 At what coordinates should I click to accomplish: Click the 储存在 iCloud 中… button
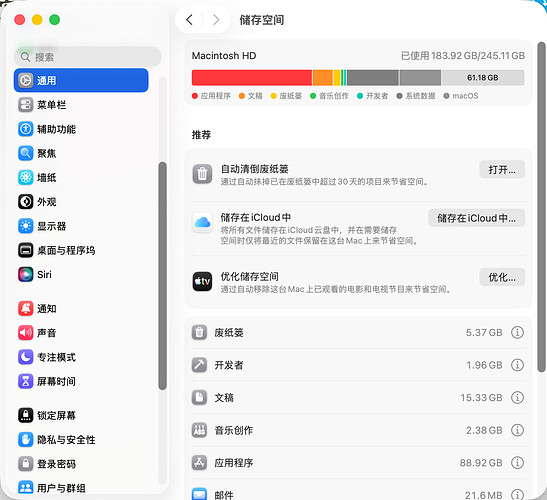pyautogui.click(x=477, y=218)
